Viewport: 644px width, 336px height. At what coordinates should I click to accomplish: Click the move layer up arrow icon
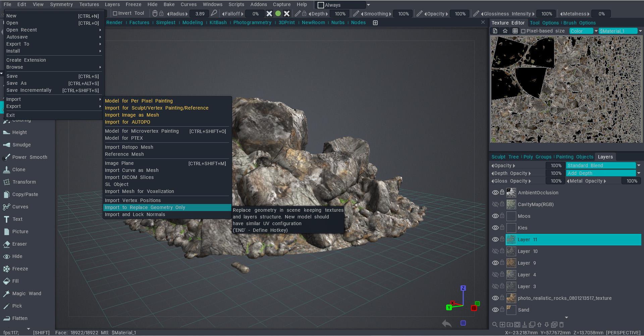click(x=539, y=325)
